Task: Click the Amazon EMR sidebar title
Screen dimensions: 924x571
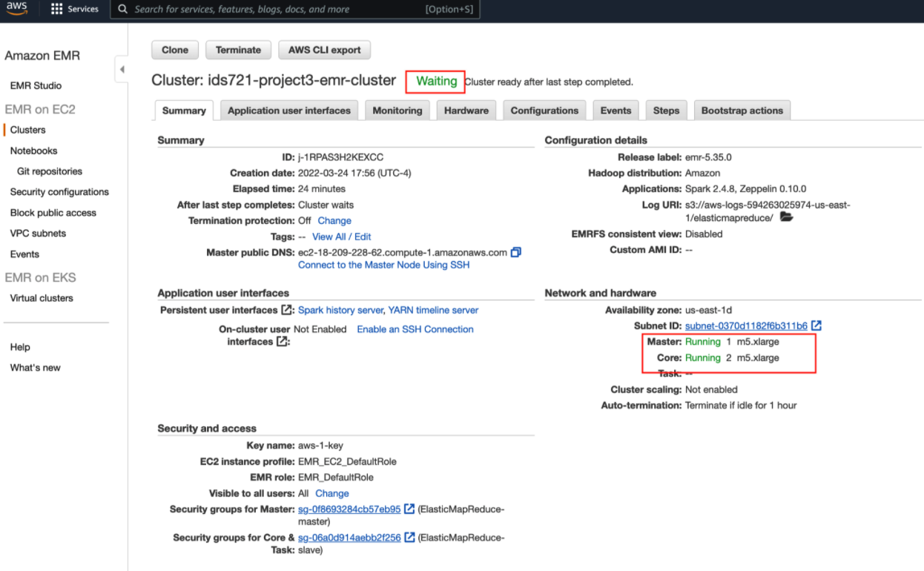Action: pos(42,56)
